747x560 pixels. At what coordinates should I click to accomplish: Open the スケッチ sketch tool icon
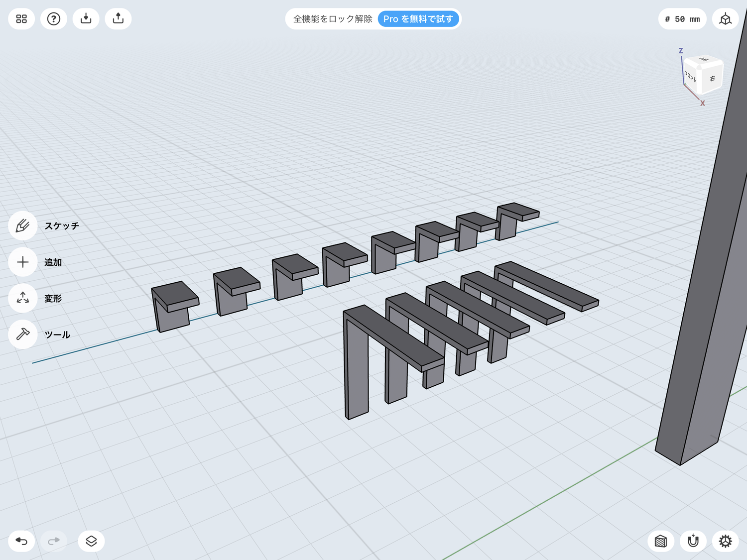click(x=23, y=226)
